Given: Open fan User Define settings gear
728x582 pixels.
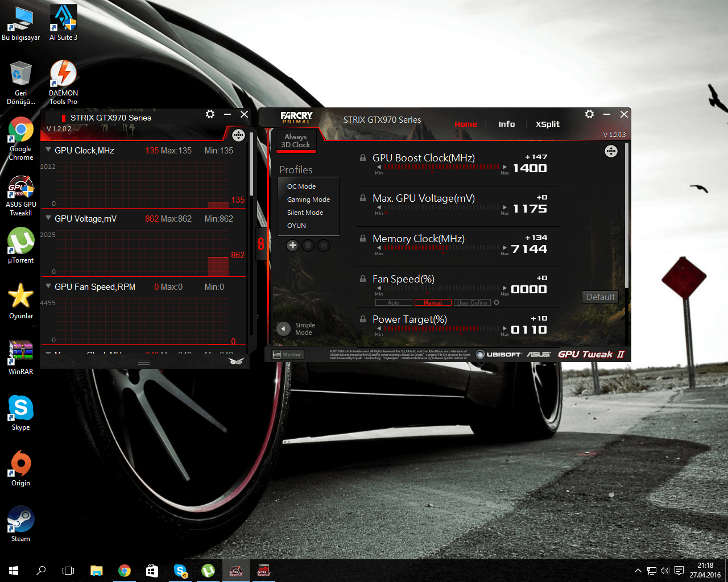Looking at the screenshot, I should (497, 302).
